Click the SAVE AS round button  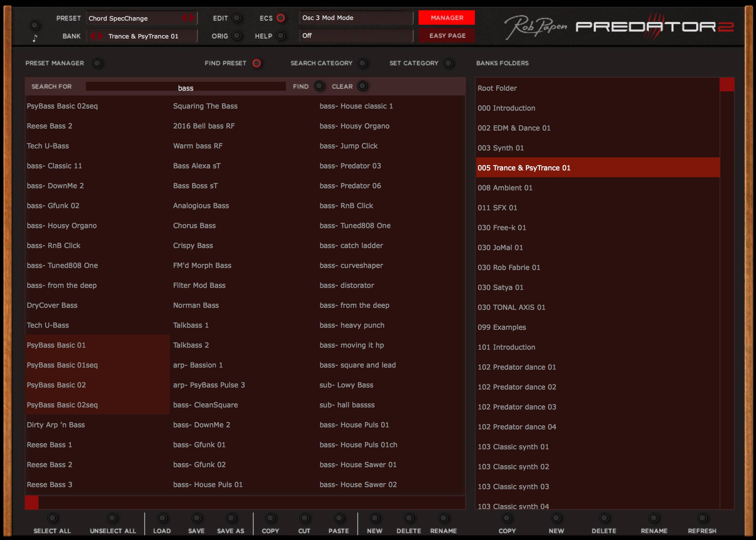[231, 518]
